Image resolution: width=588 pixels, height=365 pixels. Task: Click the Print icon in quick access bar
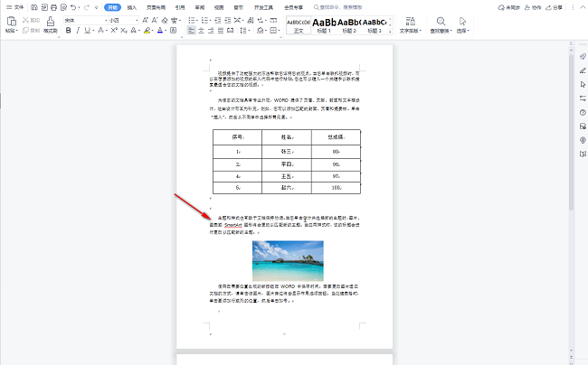point(52,7)
